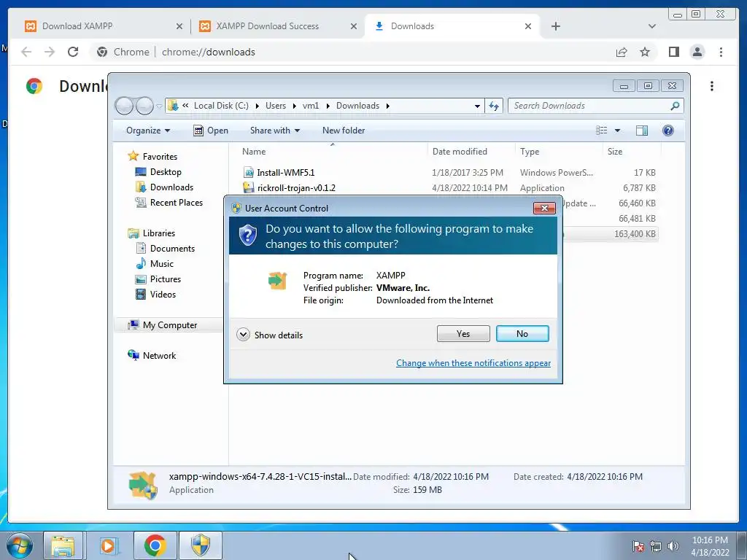
Task: Click Open in Explorer toolbar
Action: [x=211, y=131]
